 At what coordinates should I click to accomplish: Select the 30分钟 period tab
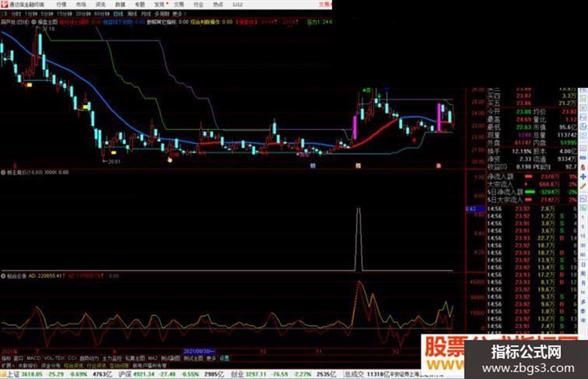tap(83, 14)
